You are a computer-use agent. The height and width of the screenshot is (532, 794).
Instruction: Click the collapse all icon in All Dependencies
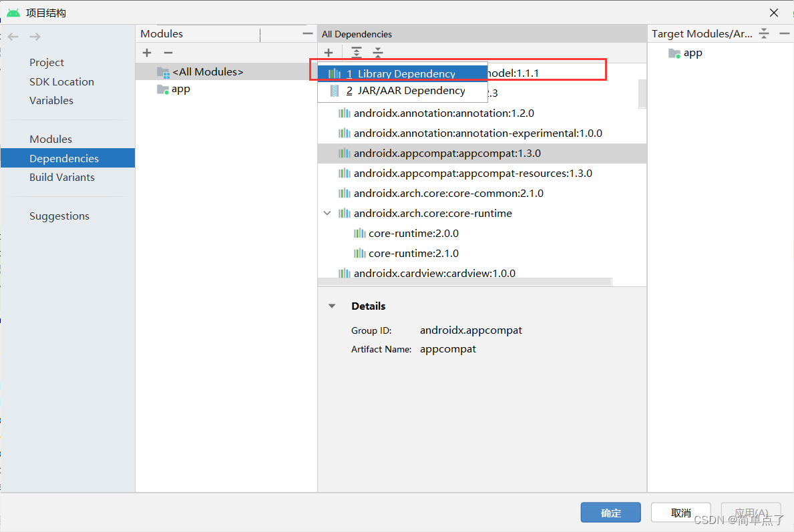377,52
